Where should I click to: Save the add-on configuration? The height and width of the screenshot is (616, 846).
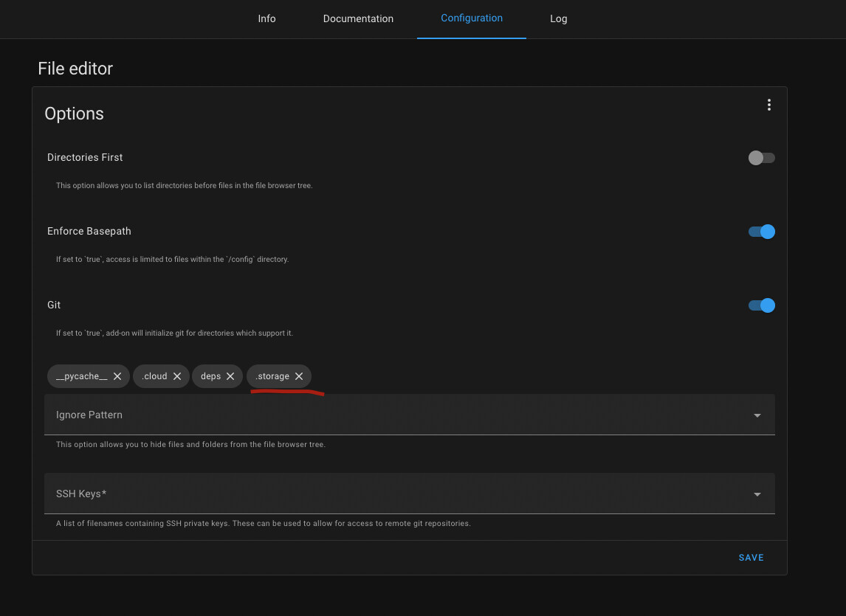[751, 557]
